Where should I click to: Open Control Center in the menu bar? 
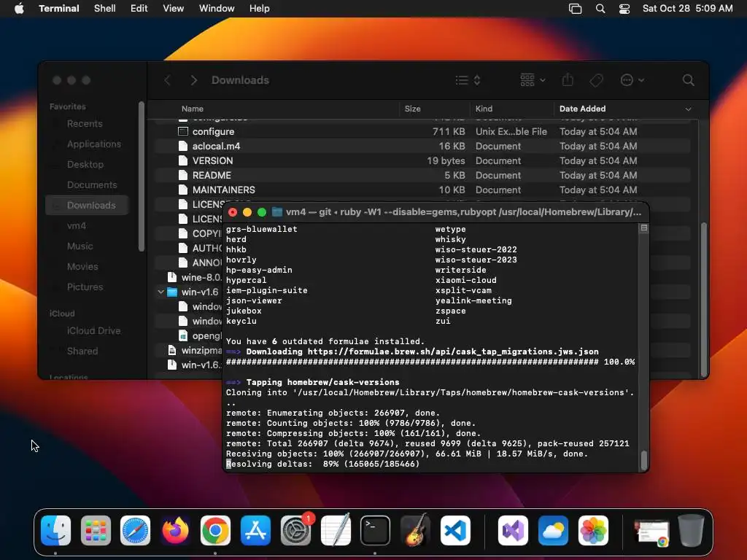624,9
